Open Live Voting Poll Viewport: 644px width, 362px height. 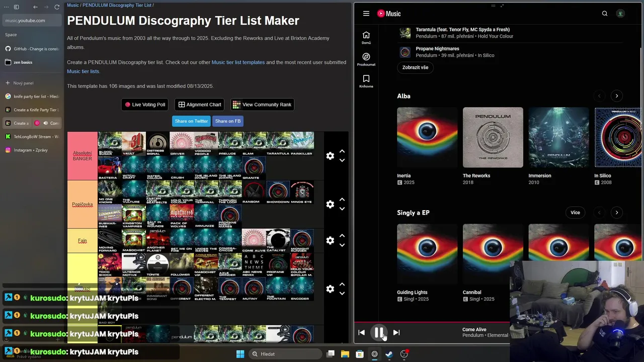145,105
